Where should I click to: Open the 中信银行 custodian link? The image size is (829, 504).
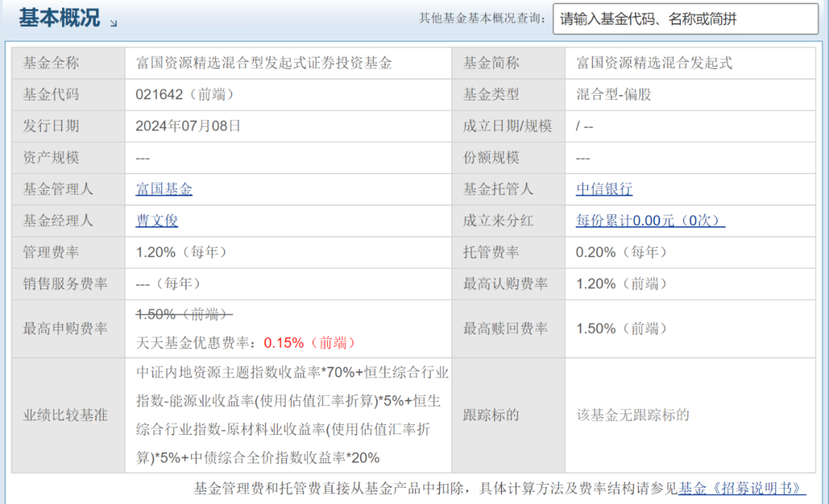pos(604,189)
